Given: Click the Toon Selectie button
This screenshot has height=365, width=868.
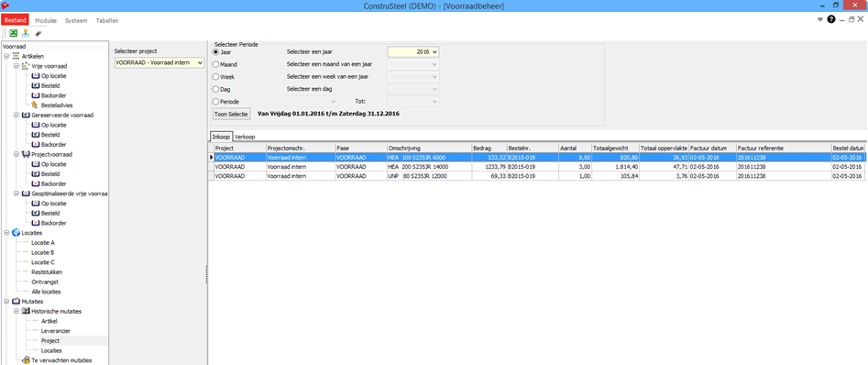Looking at the screenshot, I should pyautogui.click(x=231, y=114).
